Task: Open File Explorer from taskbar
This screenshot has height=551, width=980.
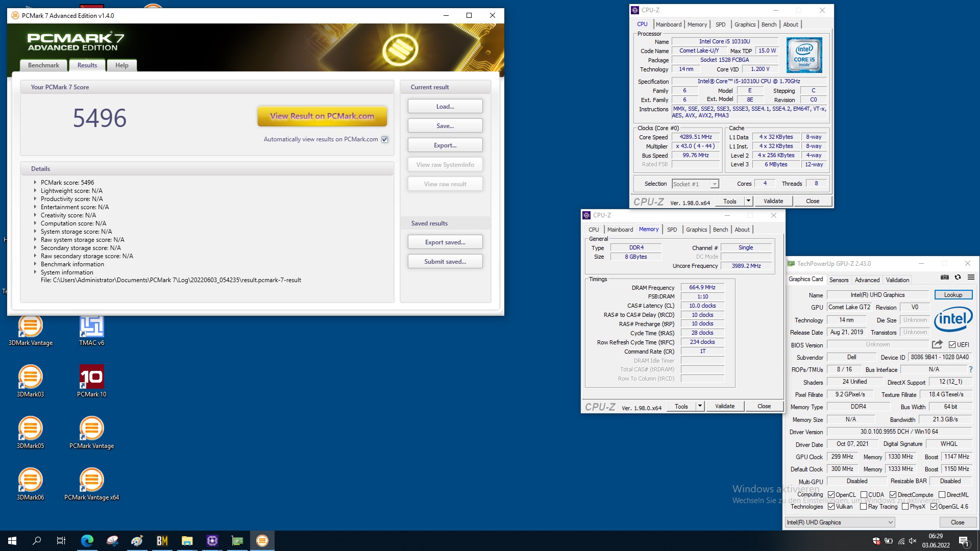Action: tap(187, 541)
